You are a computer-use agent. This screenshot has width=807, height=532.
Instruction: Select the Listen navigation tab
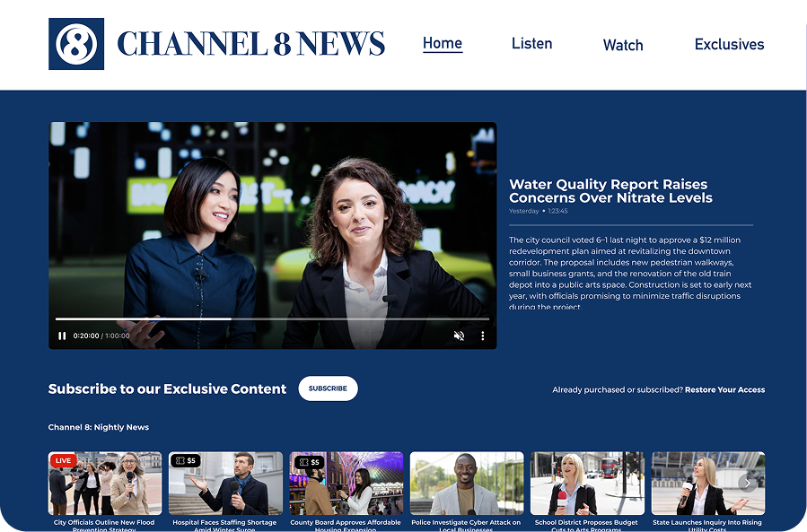click(532, 43)
